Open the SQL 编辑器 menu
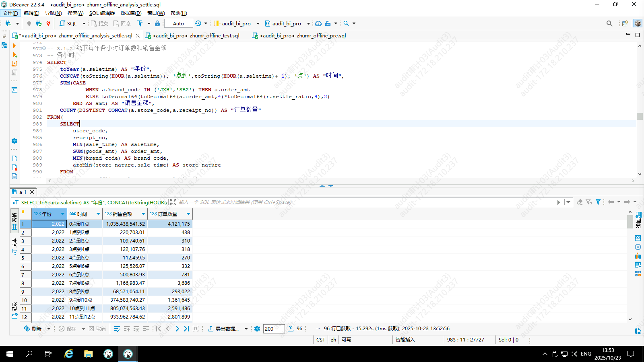 coord(102,13)
